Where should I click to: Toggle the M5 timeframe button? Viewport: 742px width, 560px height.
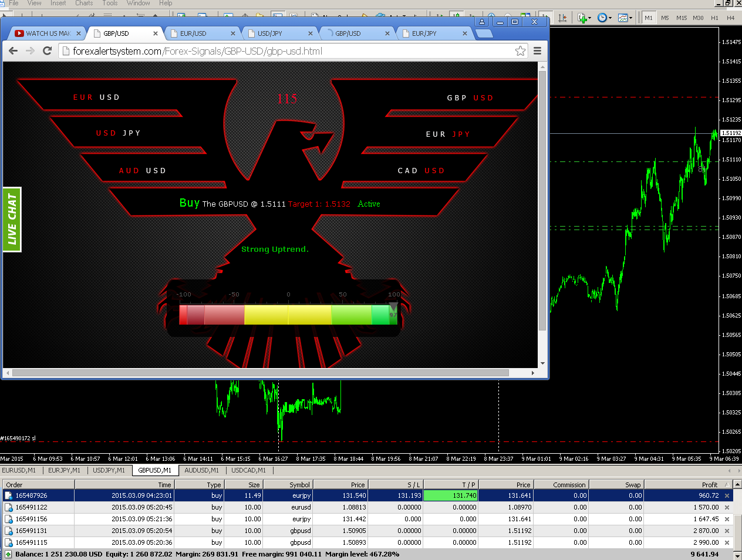665,18
